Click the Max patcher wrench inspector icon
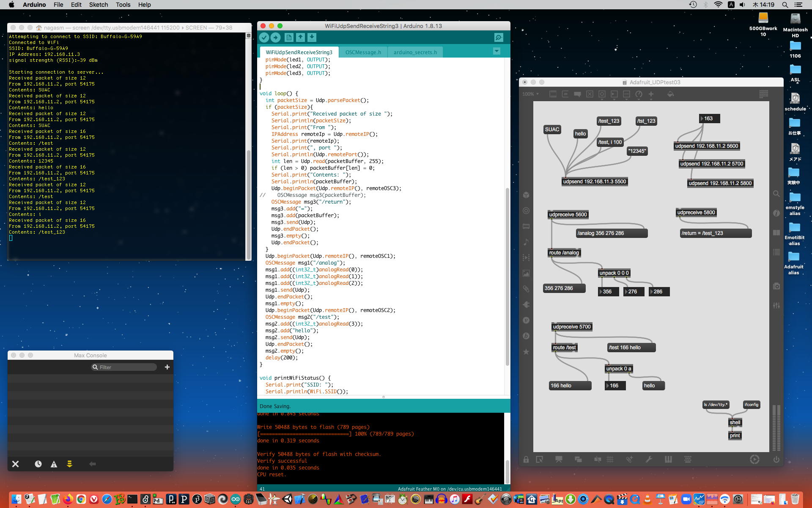 (x=649, y=459)
